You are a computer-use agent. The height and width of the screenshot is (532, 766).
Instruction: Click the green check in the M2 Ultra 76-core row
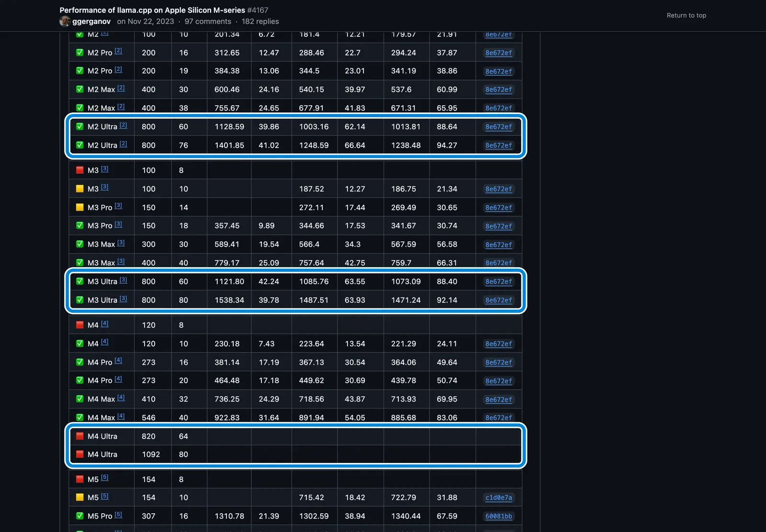(x=80, y=145)
